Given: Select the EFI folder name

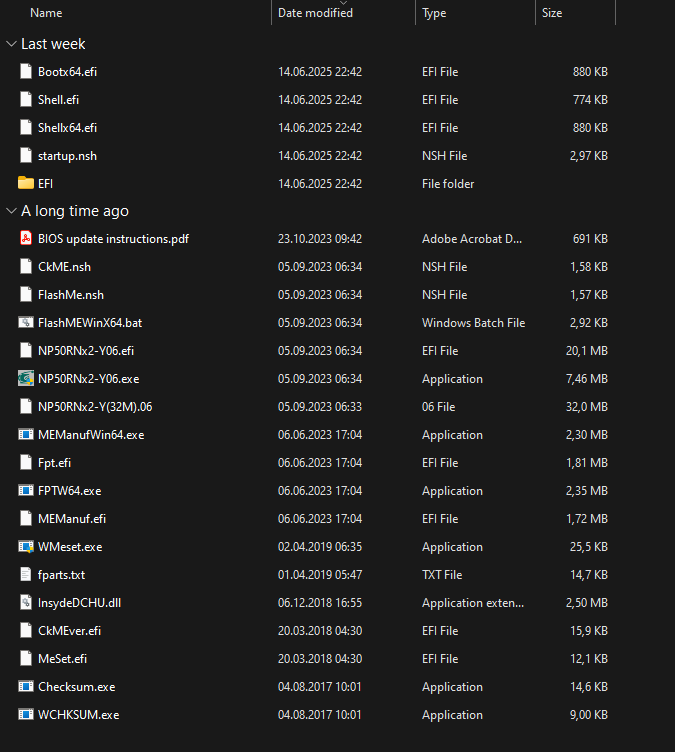Looking at the screenshot, I should [46, 183].
